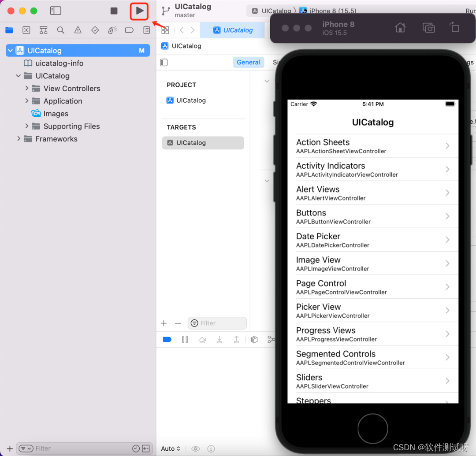Toggle the navigator sidebar visibility
Screen dimensions: 476x456
[x=56, y=11]
